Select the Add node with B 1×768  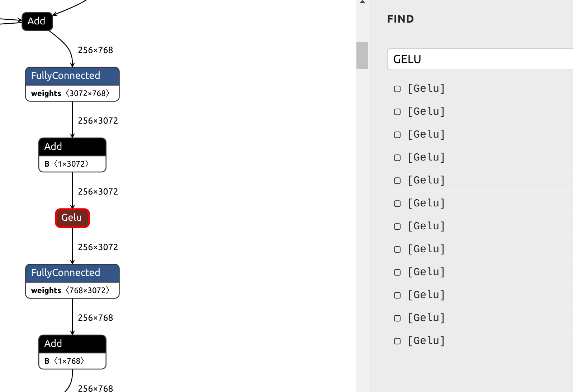coord(72,344)
